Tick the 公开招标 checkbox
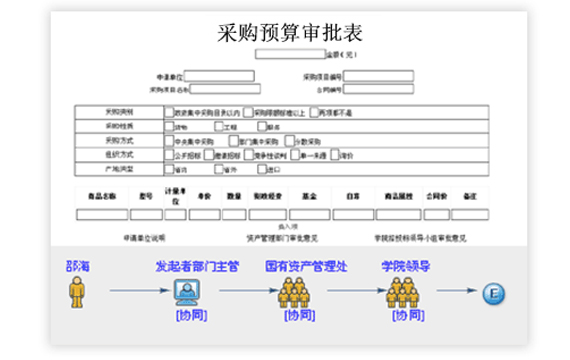This screenshot has width=570, height=360. pyautogui.click(x=169, y=155)
